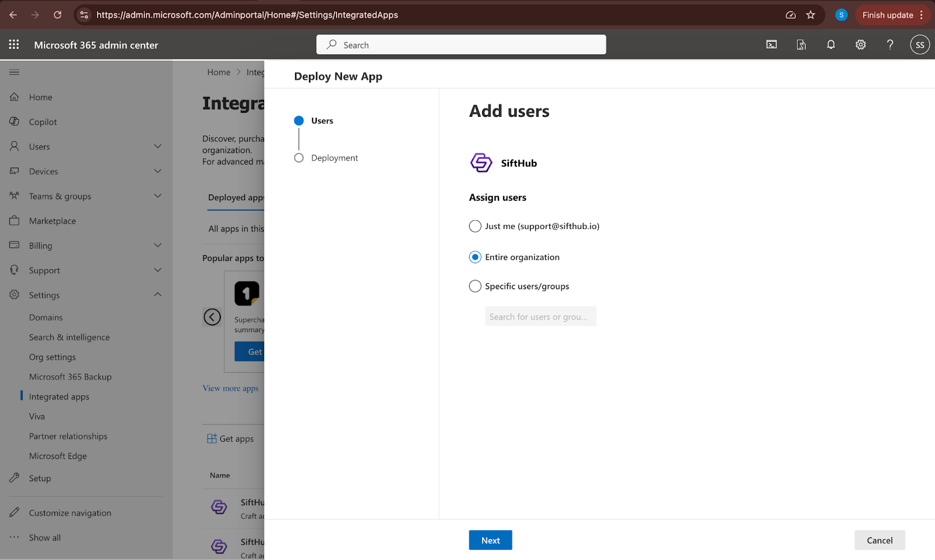935x560 pixels.
Task: Reload the page with browser refresh
Action: 57,15
